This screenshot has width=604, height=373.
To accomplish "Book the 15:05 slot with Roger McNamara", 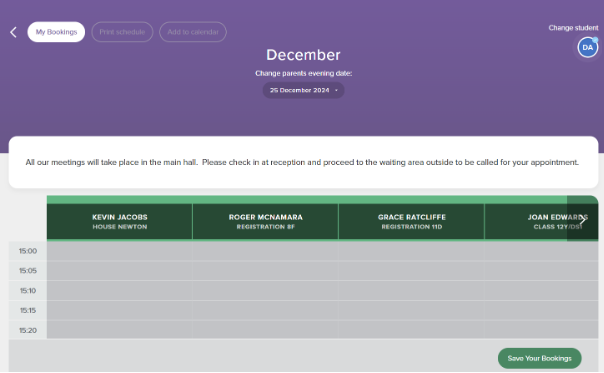I will [265, 271].
